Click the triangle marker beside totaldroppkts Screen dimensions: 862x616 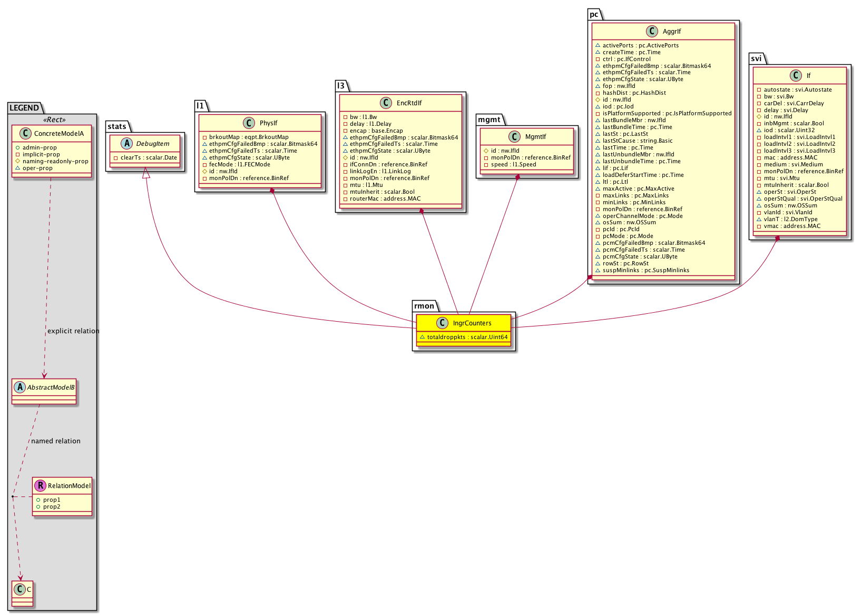tap(422, 337)
